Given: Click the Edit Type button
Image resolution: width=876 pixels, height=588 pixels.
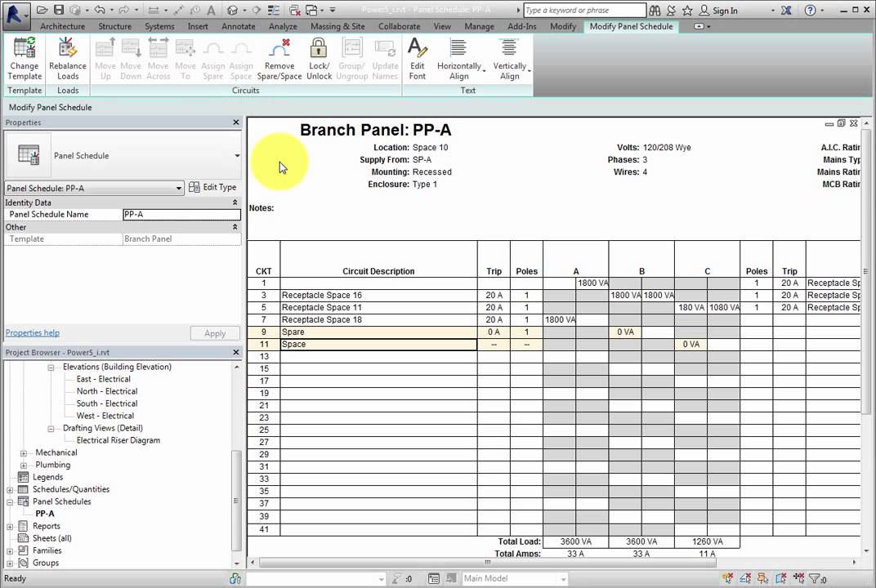Looking at the screenshot, I should click(212, 187).
